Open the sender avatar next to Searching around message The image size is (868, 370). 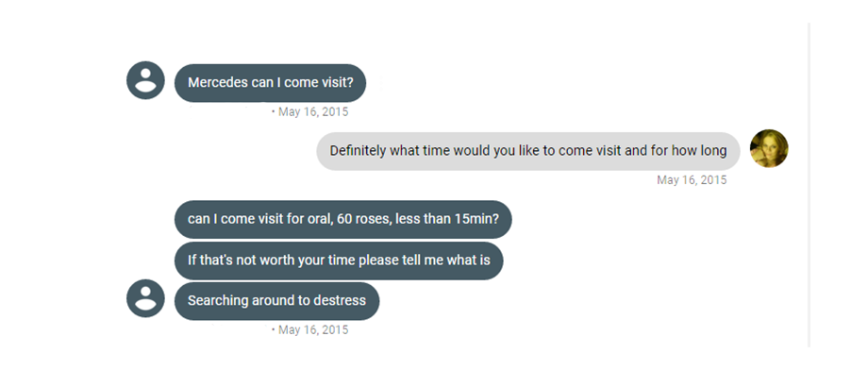pos(145,298)
